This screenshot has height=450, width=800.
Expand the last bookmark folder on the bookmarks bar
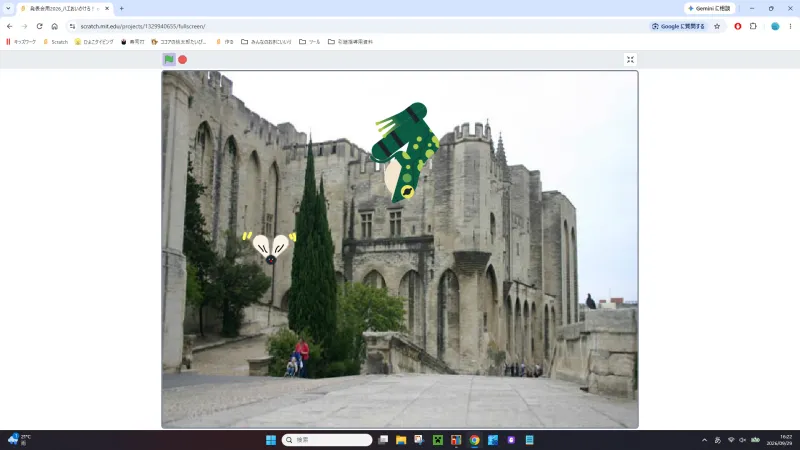(351, 42)
